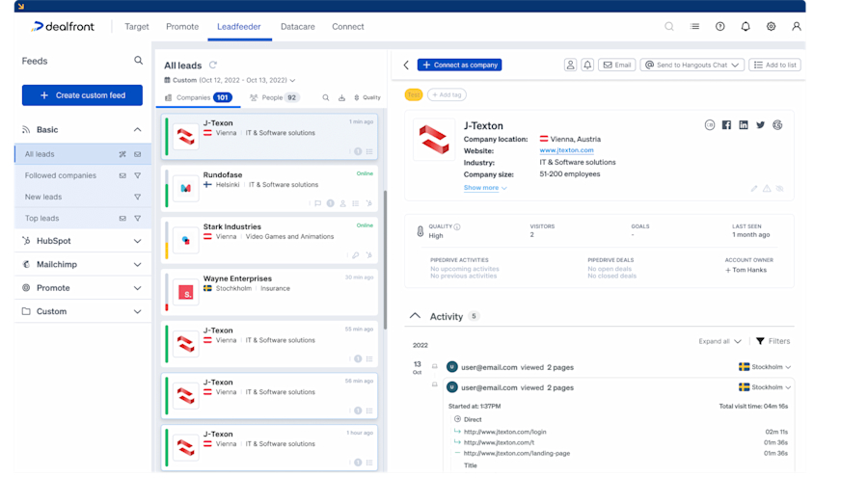This screenshot has height=503, width=868.
Task: Search feeds using the magnifier icon
Action: coord(138,61)
